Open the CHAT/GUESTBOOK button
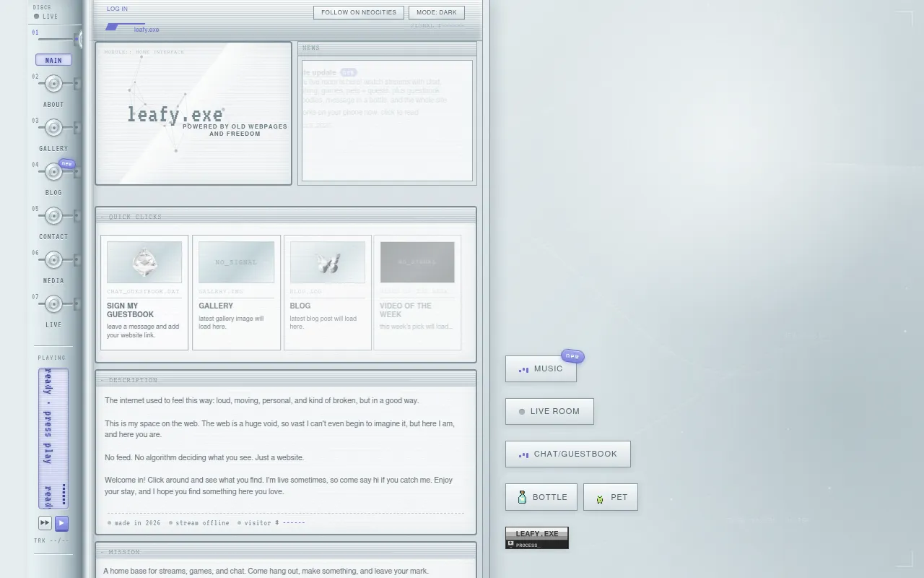924x578 pixels. pos(568,454)
